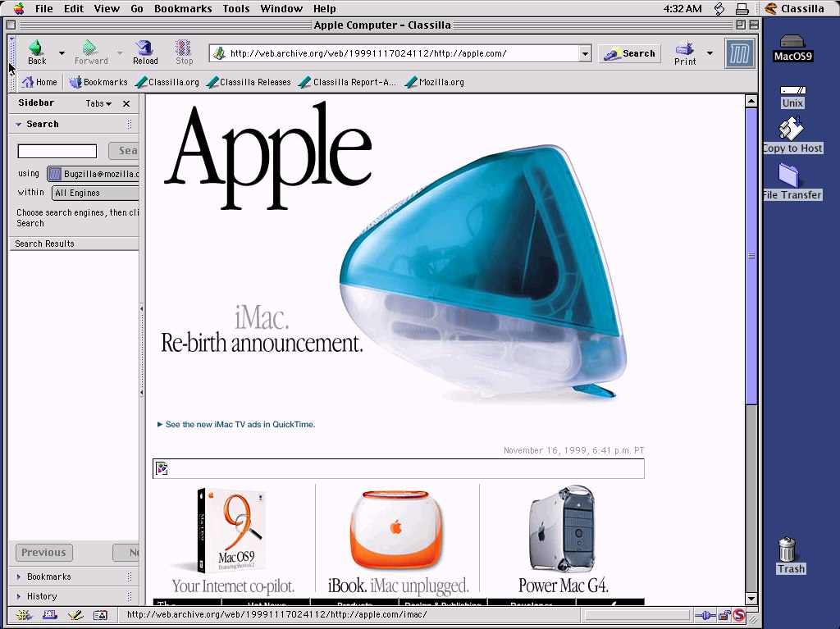Open the Classilla Releases bookmark
This screenshot has height=629, width=840.
pyautogui.click(x=249, y=82)
